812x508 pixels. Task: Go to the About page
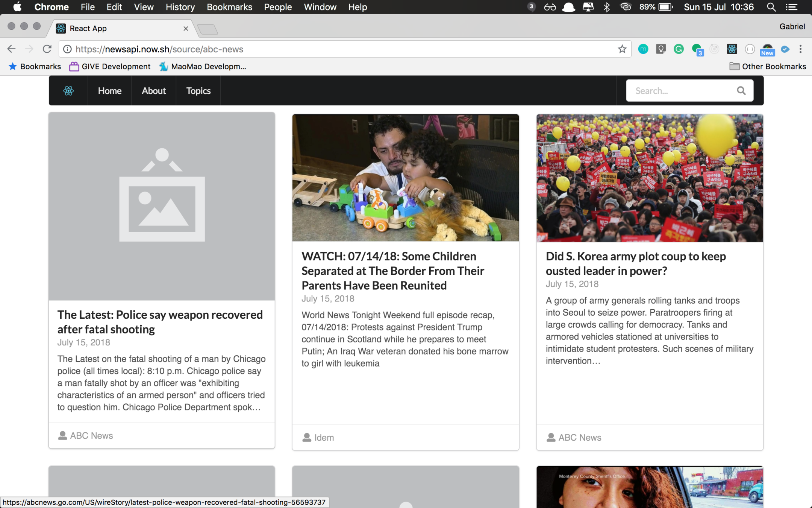153,91
